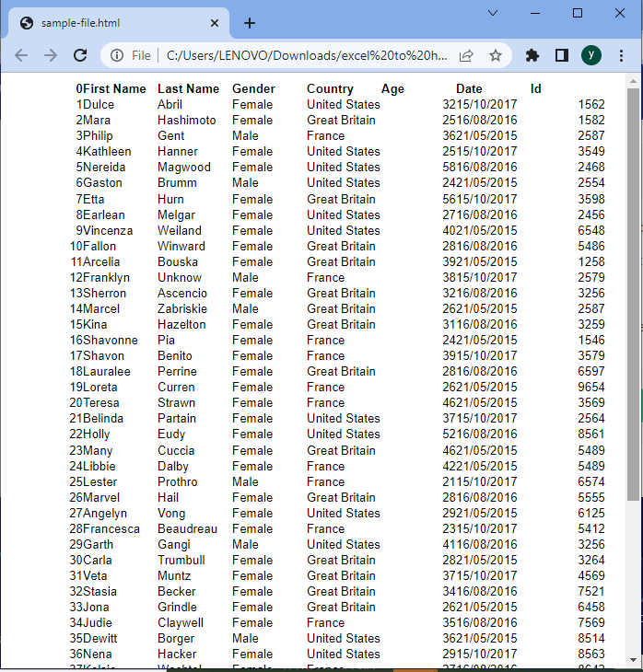The image size is (643, 672).
Task: Expand the tab search chevron
Action: (493, 13)
